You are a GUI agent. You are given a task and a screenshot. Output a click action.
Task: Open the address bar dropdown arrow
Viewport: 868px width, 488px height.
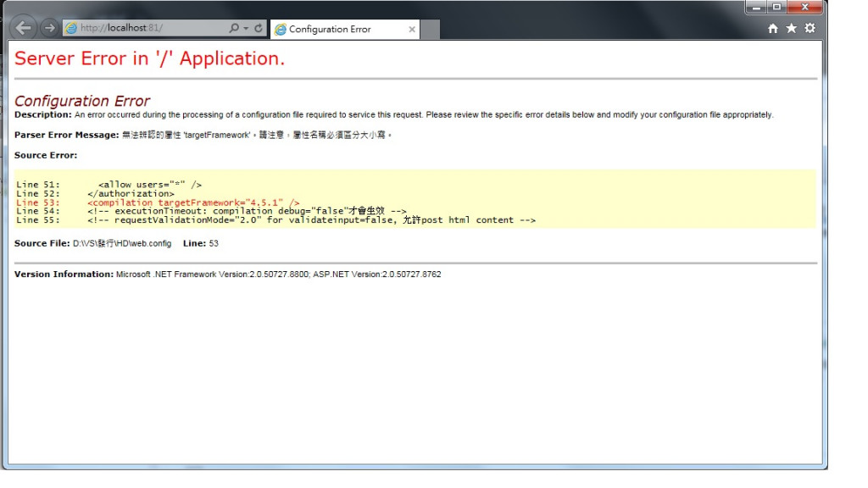[x=246, y=28]
